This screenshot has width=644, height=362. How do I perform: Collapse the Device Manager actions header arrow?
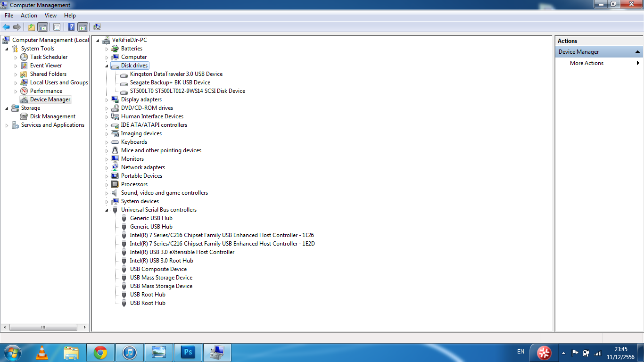[x=637, y=52]
